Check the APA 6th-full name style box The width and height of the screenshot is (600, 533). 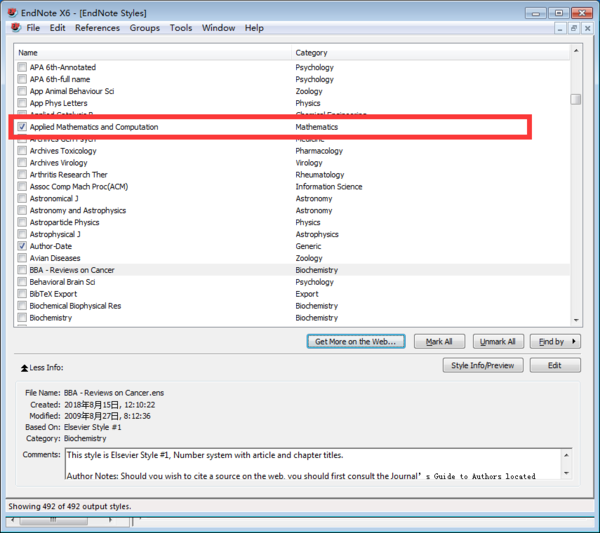tap(22, 79)
